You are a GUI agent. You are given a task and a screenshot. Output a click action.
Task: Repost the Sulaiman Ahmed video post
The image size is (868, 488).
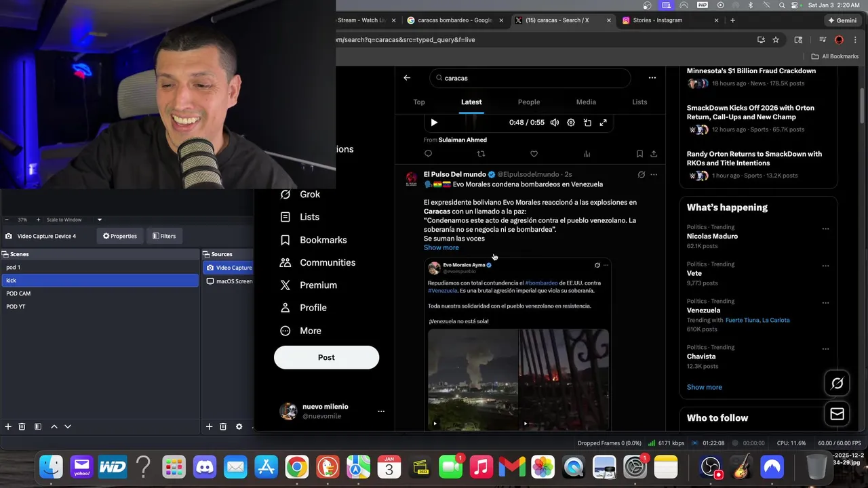[481, 154]
